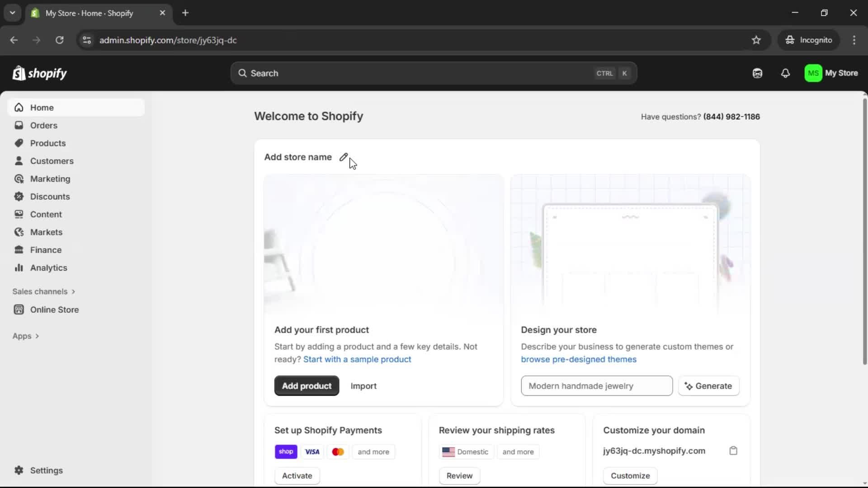
Task: Open site information icon in address bar
Action: pyautogui.click(x=87, y=40)
